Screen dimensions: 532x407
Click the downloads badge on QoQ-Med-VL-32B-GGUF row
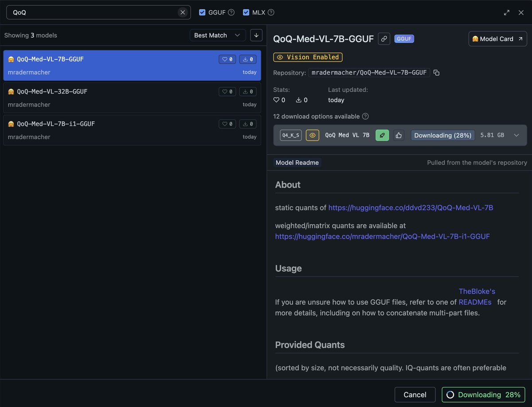[248, 92]
